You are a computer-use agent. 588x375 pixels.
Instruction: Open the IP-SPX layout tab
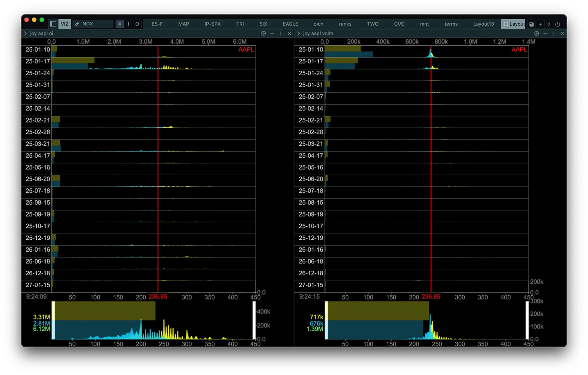tap(213, 24)
